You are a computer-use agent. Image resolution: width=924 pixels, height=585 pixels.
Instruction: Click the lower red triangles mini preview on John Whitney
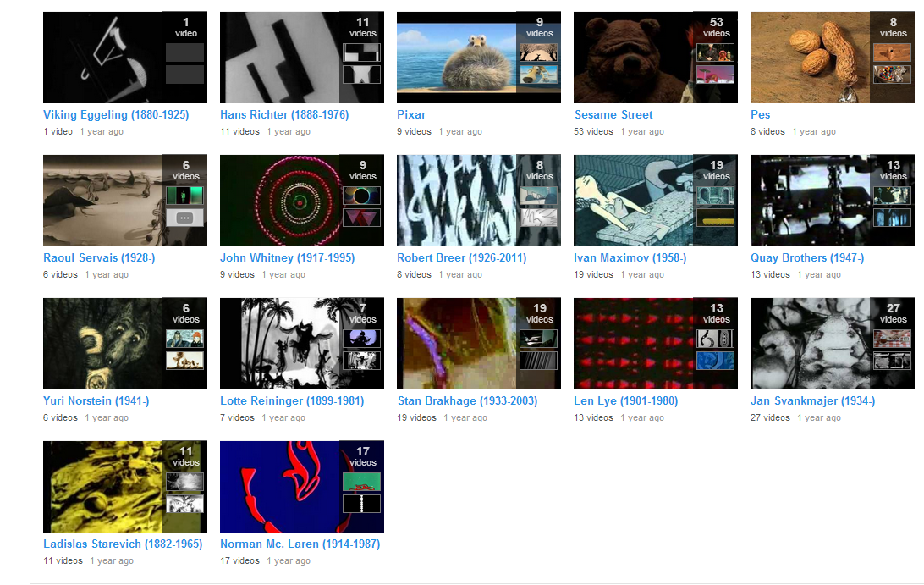362,218
